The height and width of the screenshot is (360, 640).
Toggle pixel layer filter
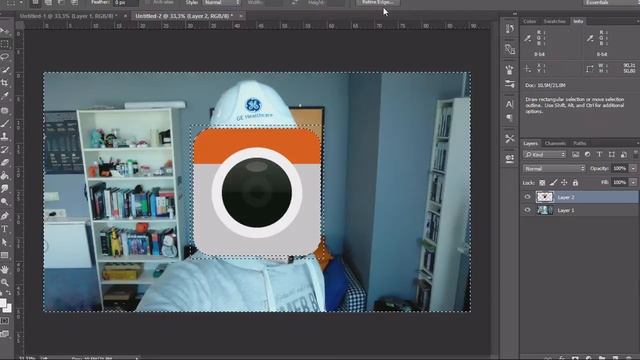coord(576,154)
